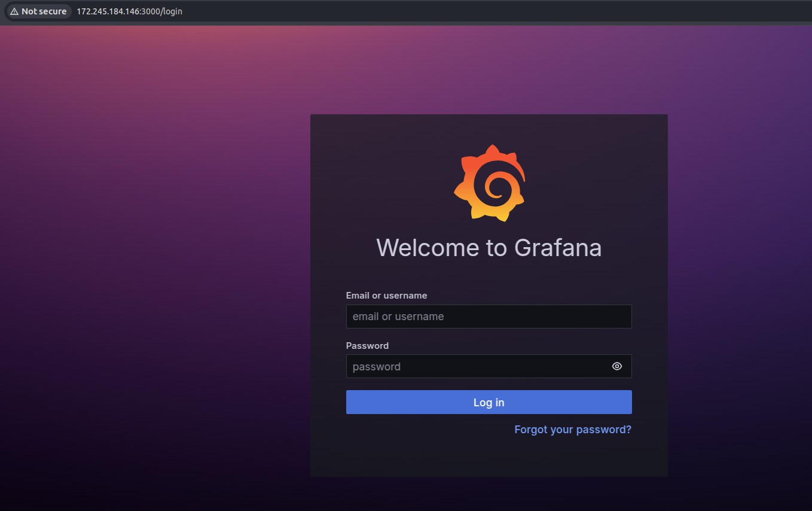Click the word 'Grafana' in the heading

coord(557,248)
